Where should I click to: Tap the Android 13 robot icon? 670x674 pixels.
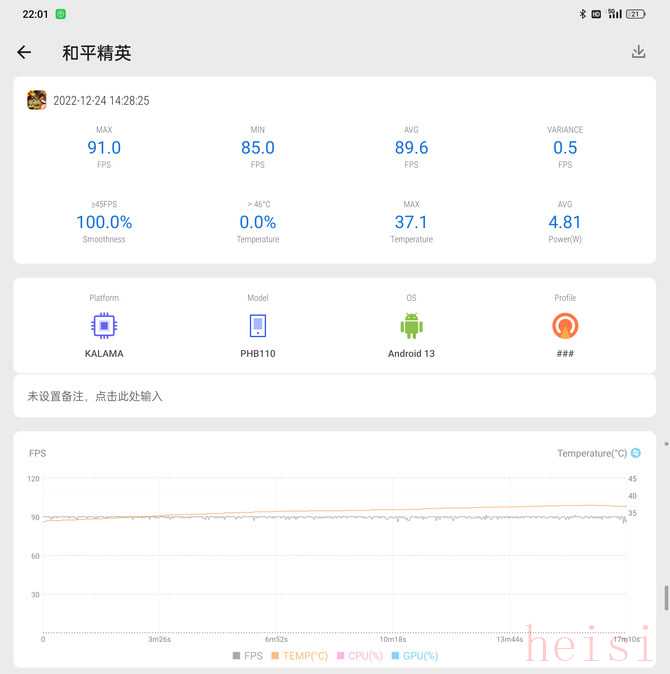click(x=411, y=325)
